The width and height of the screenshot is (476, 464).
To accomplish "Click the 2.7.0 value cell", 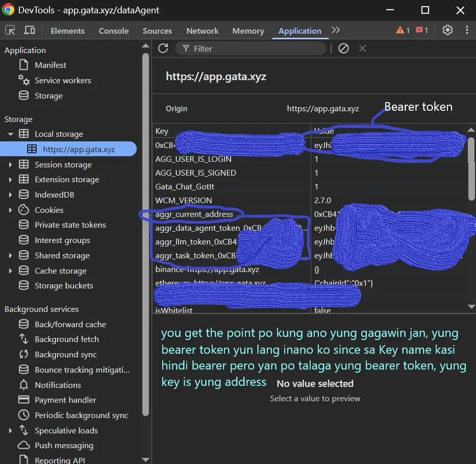I will click(x=322, y=201).
